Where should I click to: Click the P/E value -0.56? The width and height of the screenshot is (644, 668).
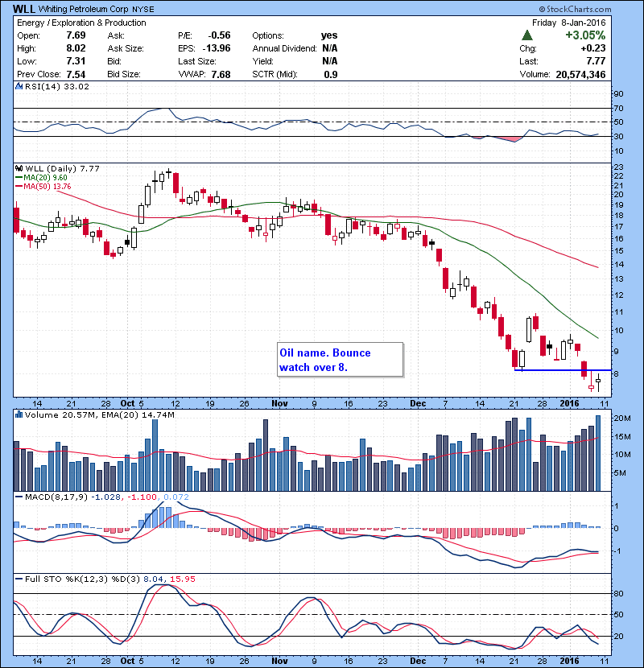pyautogui.click(x=220, y=35)
